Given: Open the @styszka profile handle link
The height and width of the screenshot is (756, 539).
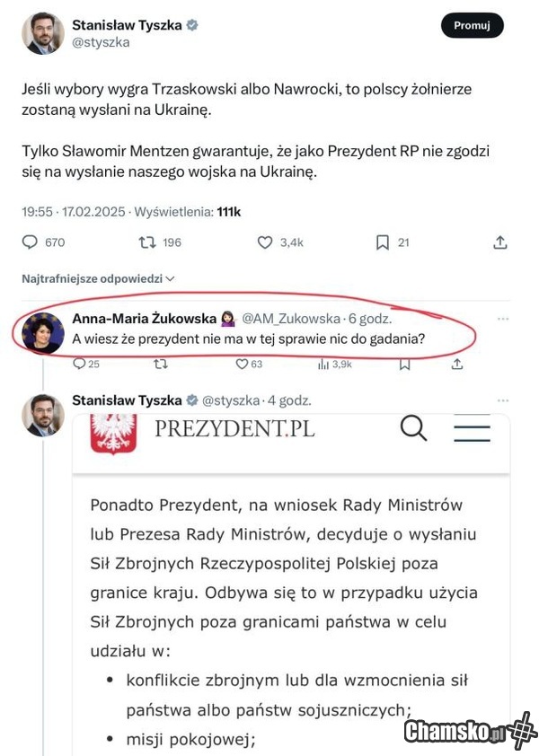Looking at the screenshot, I should coord(101,42).
